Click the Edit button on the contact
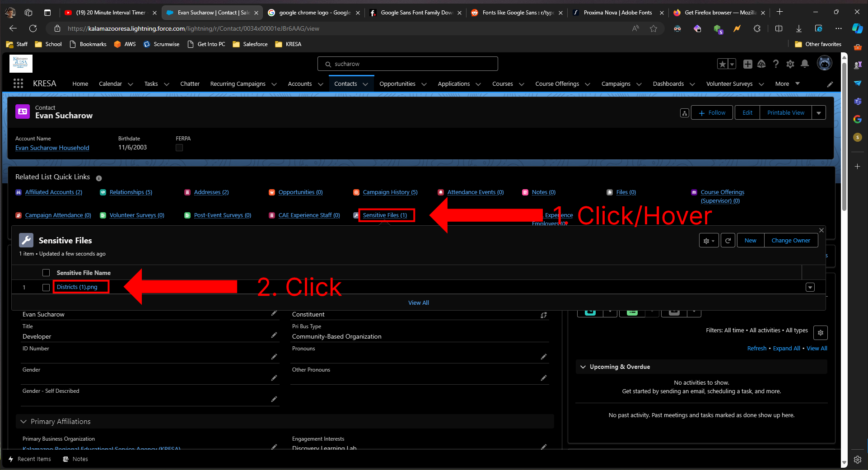This screenshot has width=868, height=470. (747, 113)
